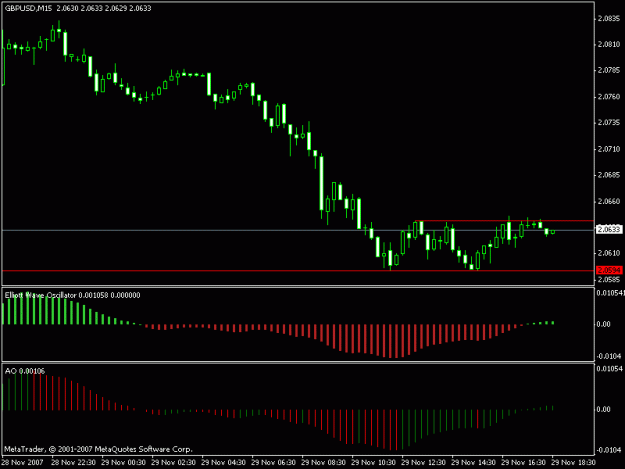Click the 2.0835 price scale label
The image size is (625, 469).
[609, 18]
